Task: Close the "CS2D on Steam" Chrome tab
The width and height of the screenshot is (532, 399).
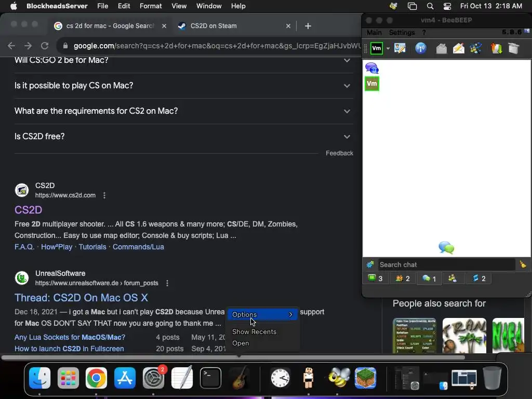Action: 288,26
